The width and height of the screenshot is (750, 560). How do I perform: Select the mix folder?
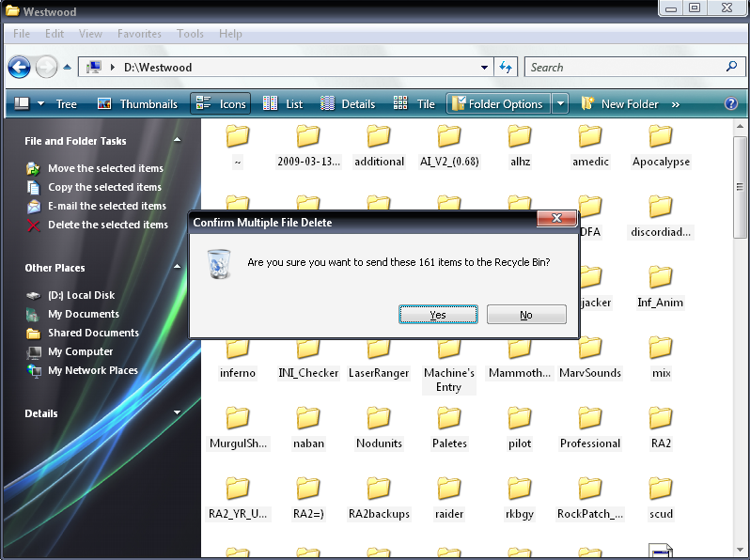point(661,357)
